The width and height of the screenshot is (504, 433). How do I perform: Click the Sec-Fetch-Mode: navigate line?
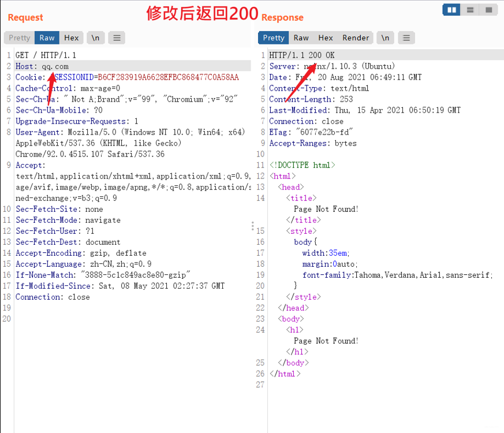(68, 220)
